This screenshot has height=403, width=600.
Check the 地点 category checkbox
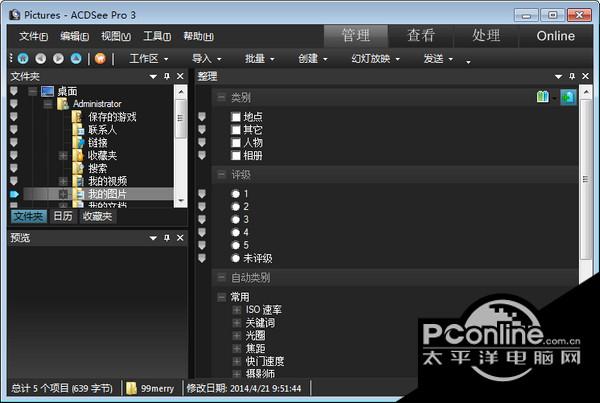point(236,117)
